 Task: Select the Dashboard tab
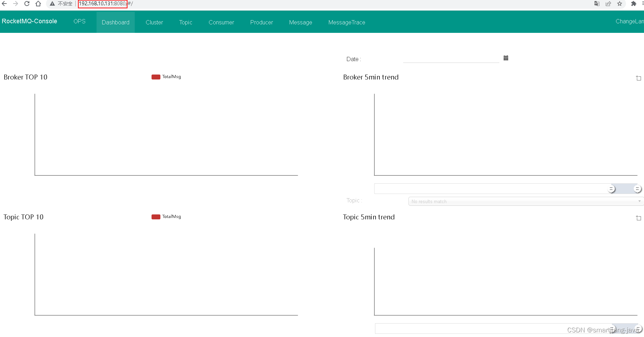116,22
